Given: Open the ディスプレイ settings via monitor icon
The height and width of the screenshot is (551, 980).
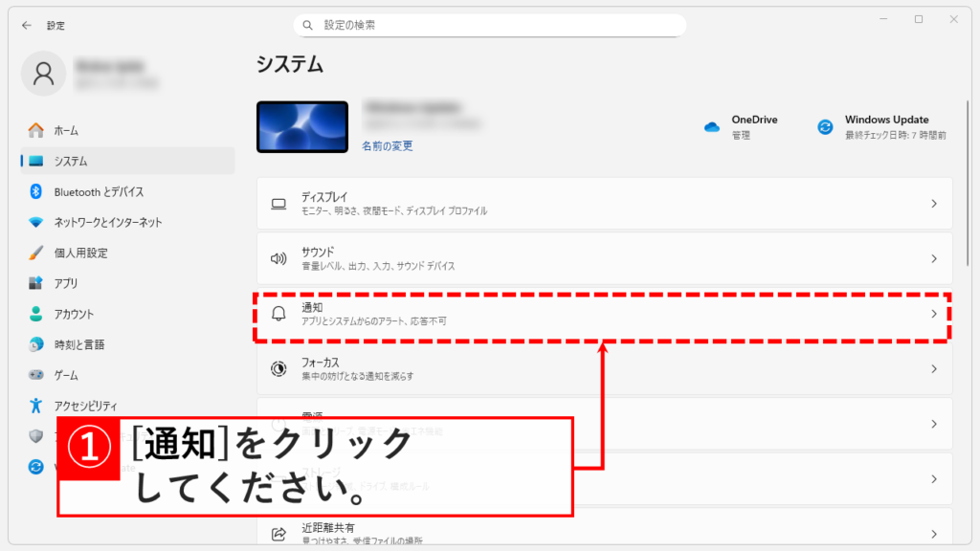Looking at the screenshot, I should (x=278, y=204).
